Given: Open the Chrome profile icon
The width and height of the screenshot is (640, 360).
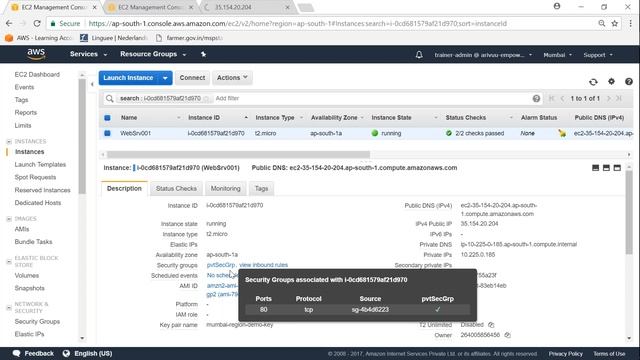Looking at the screenshot, I should 557,6.
